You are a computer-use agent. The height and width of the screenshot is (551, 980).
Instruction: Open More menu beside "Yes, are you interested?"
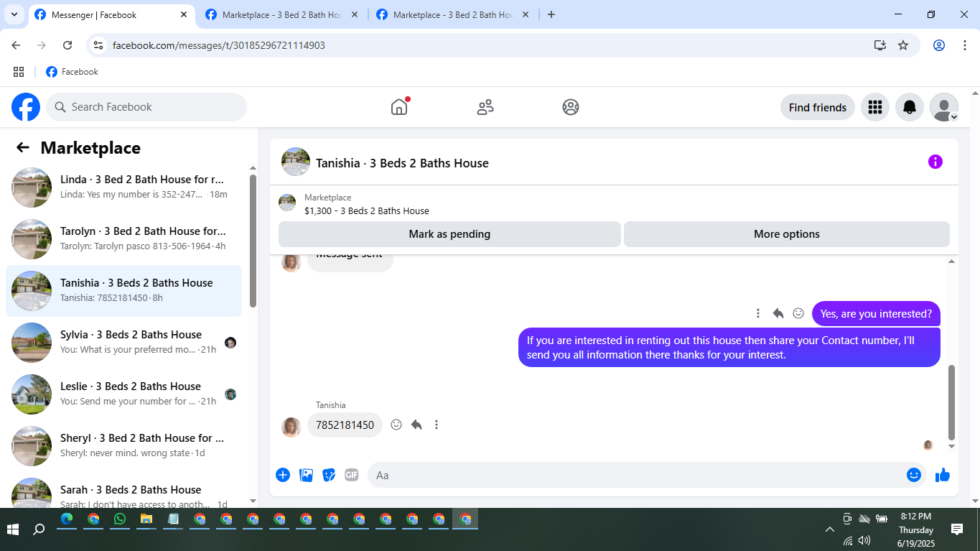[758, 313]
